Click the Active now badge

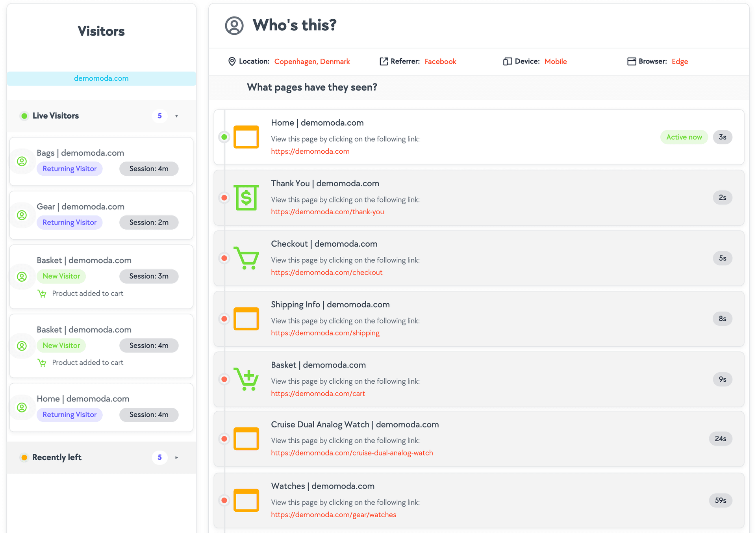(684, 137)
